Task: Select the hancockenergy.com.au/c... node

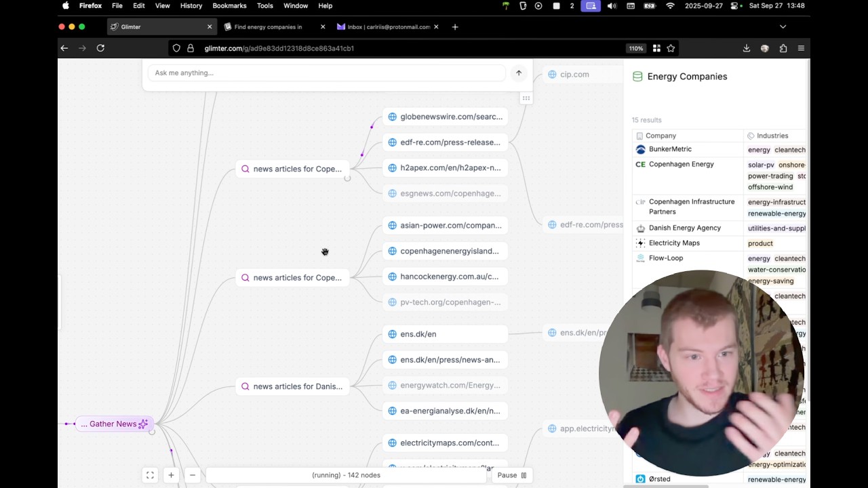Action: [x=446, y=277]
